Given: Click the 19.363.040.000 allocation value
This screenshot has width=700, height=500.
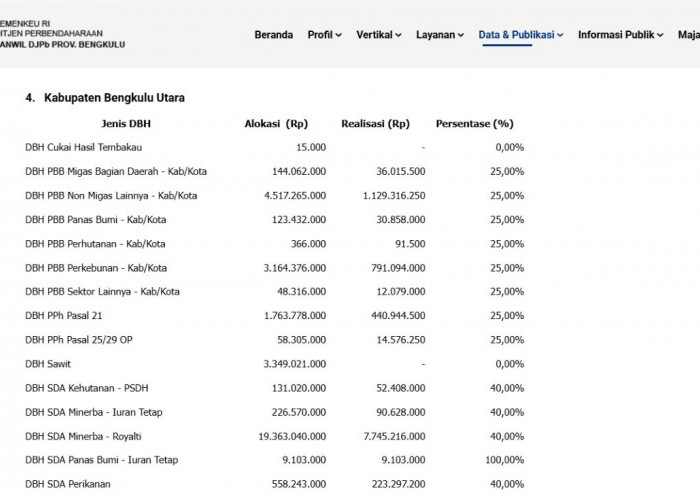Looking at the screenshot, I should [292, 436].
